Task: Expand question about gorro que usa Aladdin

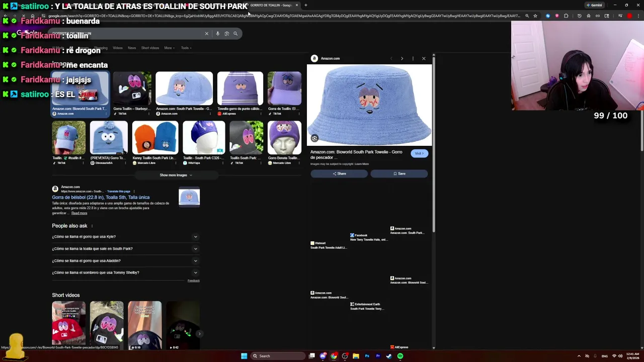Action: (126, 260)
